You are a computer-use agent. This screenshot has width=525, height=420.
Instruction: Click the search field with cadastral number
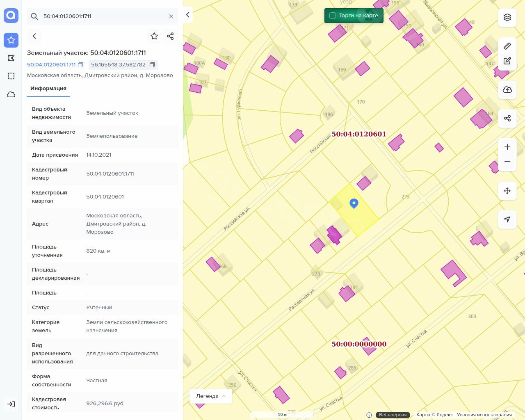(x=103, y=16)
